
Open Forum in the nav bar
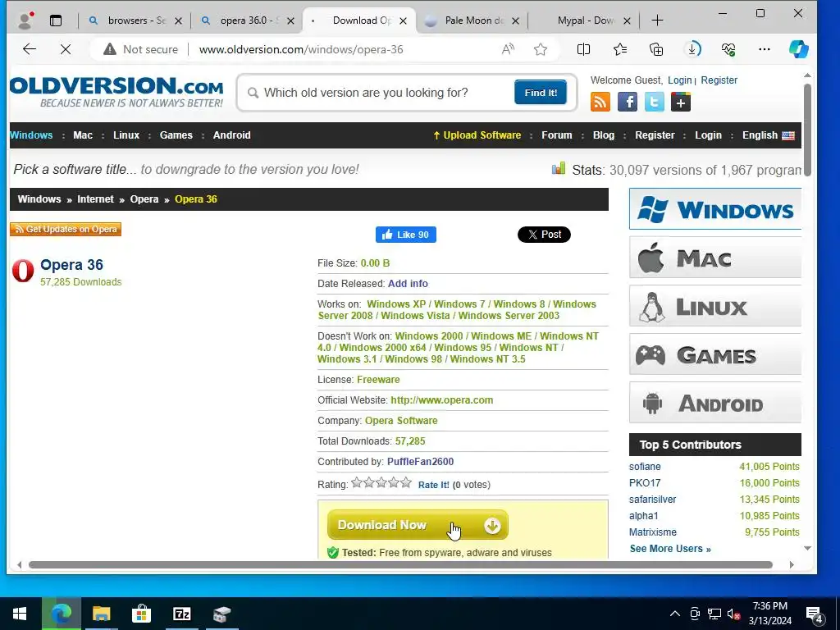click(x=557, y=135)
